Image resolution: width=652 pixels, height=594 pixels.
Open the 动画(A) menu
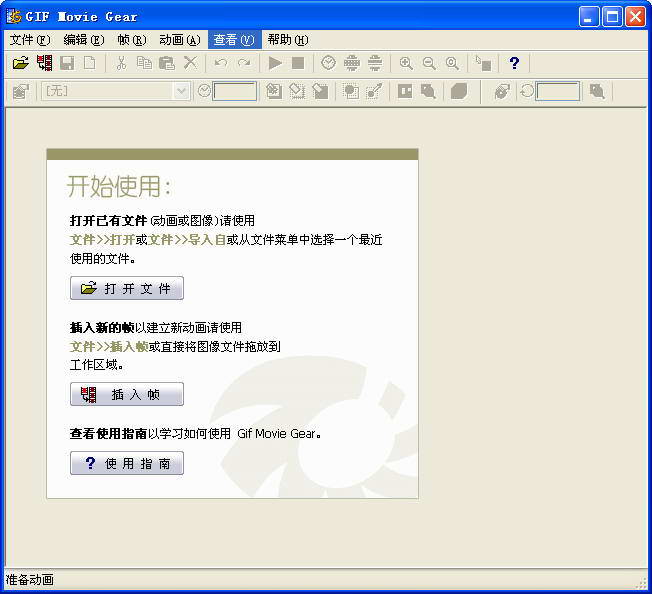(x=179, y=40)
